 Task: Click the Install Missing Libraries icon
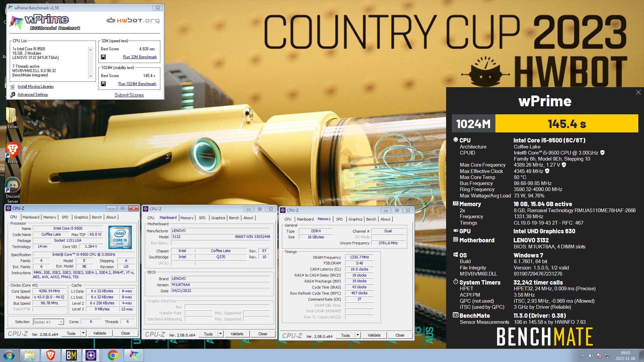(x=12, y=86)
